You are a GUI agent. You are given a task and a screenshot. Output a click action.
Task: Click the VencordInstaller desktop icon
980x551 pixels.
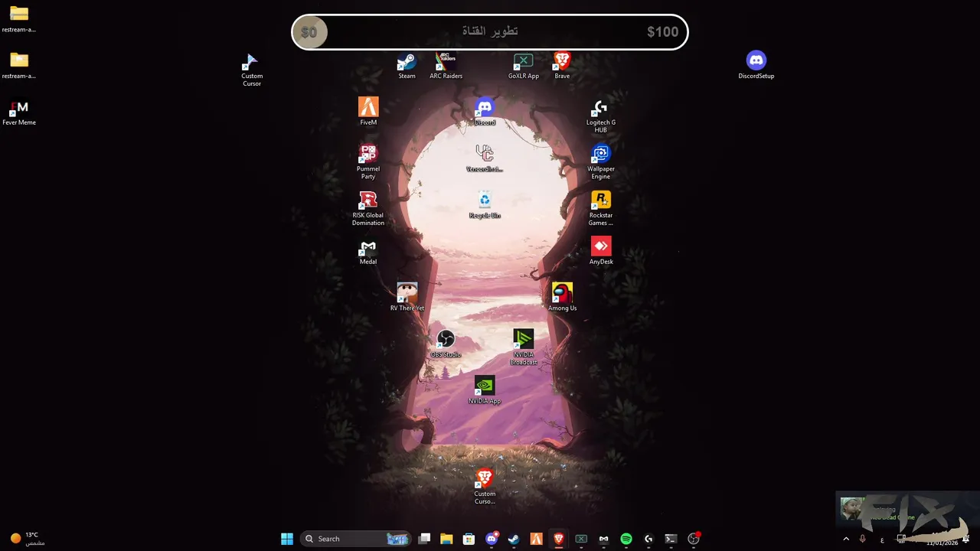(x=485, y=158)
